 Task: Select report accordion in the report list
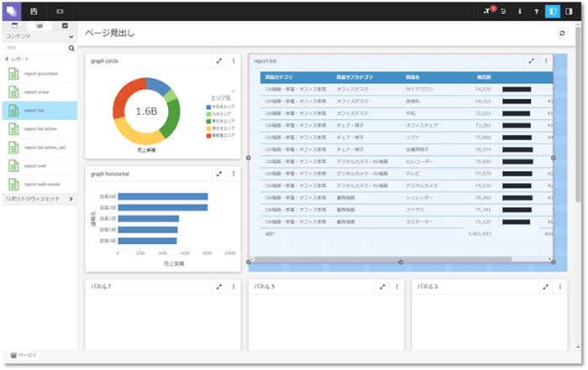(x=40, y=74)
